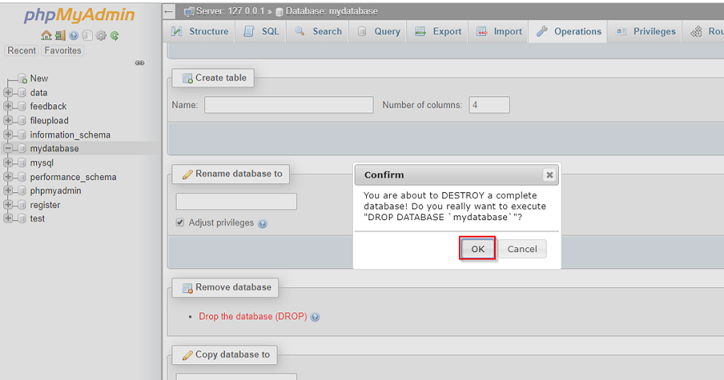
Task: Expand the register database node
Action: point(8,205)
